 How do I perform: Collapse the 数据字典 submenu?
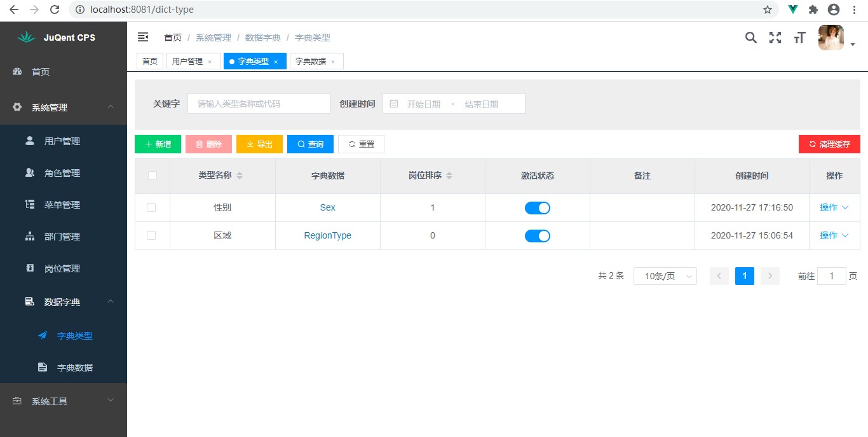click(x=64, y=302)
